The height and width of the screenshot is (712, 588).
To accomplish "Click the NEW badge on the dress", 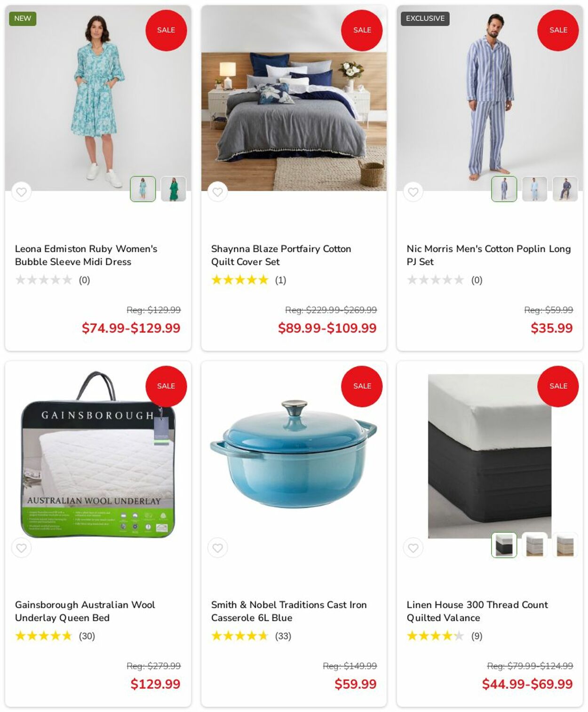I will [x=23, y=18].
